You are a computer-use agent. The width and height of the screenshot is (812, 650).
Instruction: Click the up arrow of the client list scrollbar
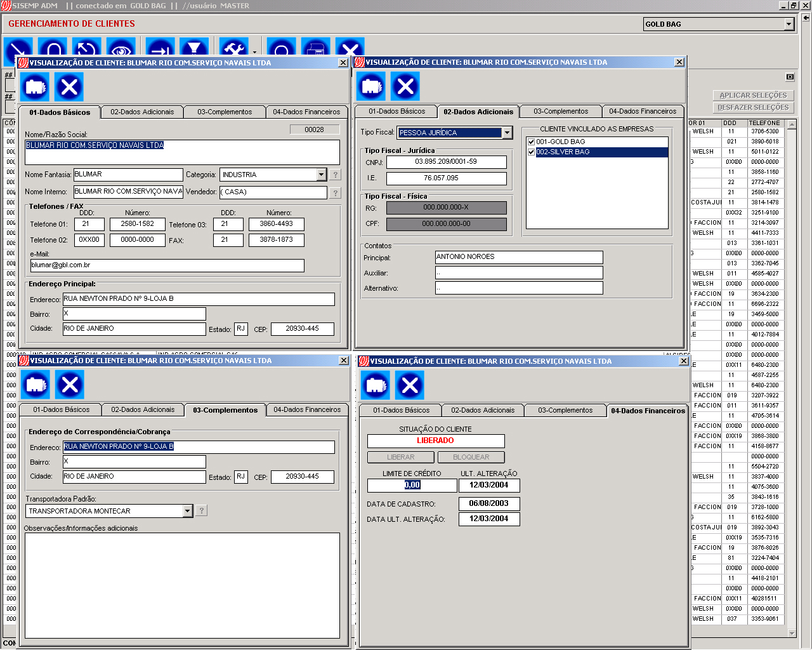coord(791,125)
